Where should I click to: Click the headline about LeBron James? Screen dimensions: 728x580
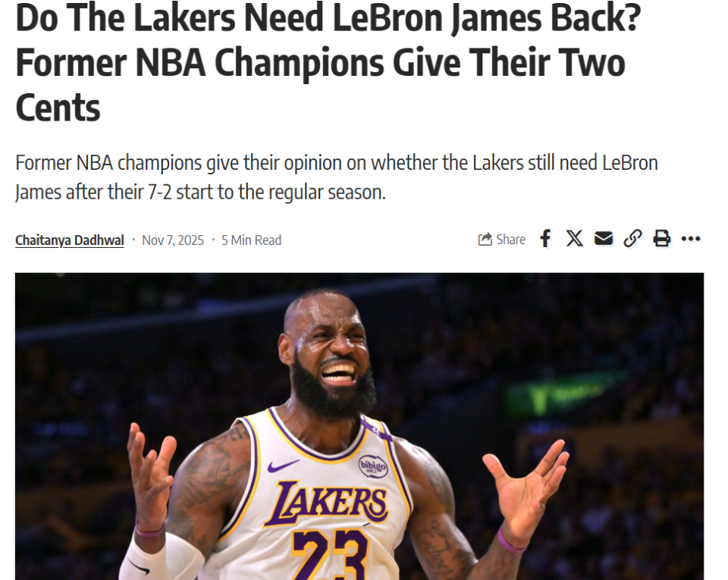(328, 63)
